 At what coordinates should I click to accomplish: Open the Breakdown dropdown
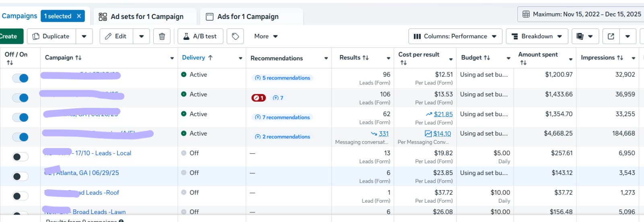[537, 36]
